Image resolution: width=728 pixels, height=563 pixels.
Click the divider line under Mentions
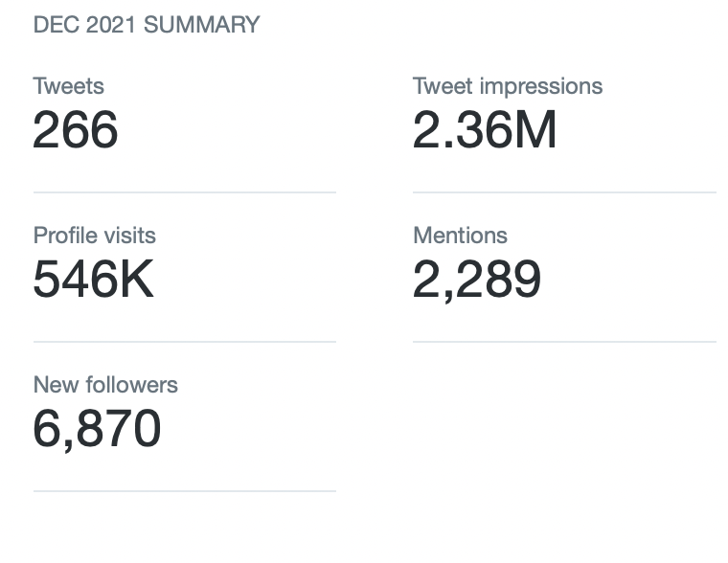point(564,342)
